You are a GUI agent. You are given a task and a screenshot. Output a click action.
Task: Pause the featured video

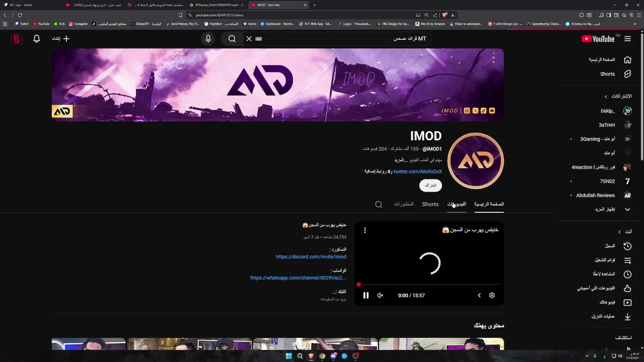[x=366, y=296]
